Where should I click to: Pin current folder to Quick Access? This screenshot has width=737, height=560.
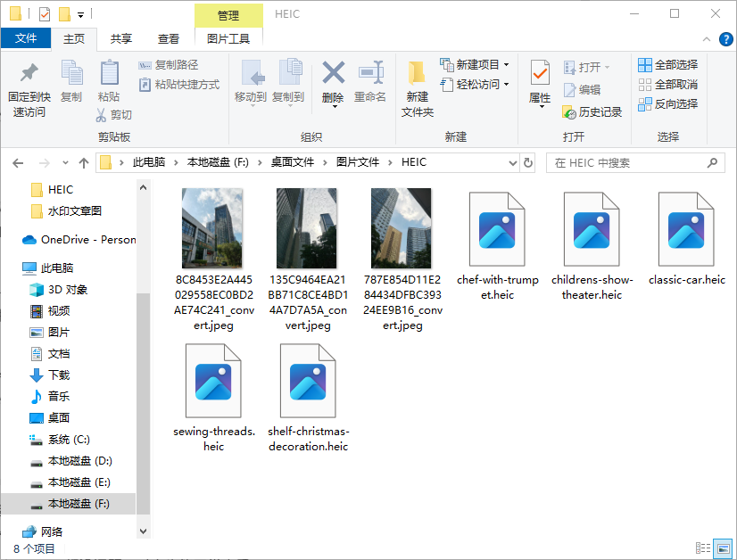(28, 85)
